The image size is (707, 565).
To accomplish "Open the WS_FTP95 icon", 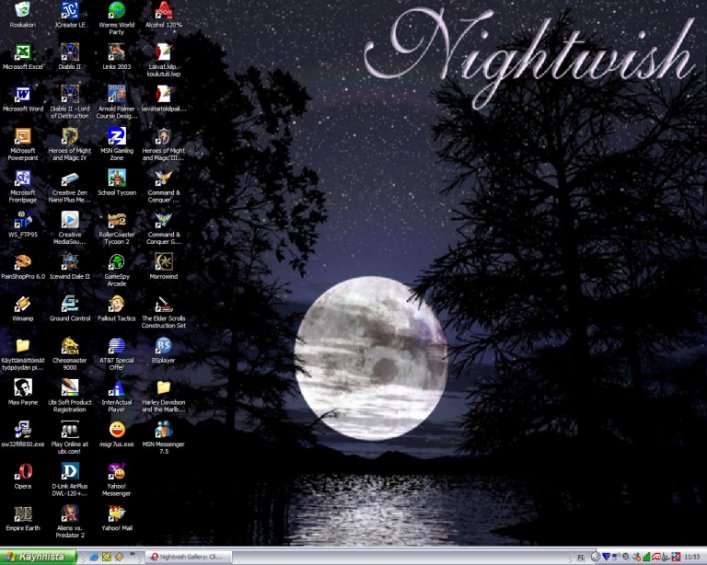I will (23, 220).
